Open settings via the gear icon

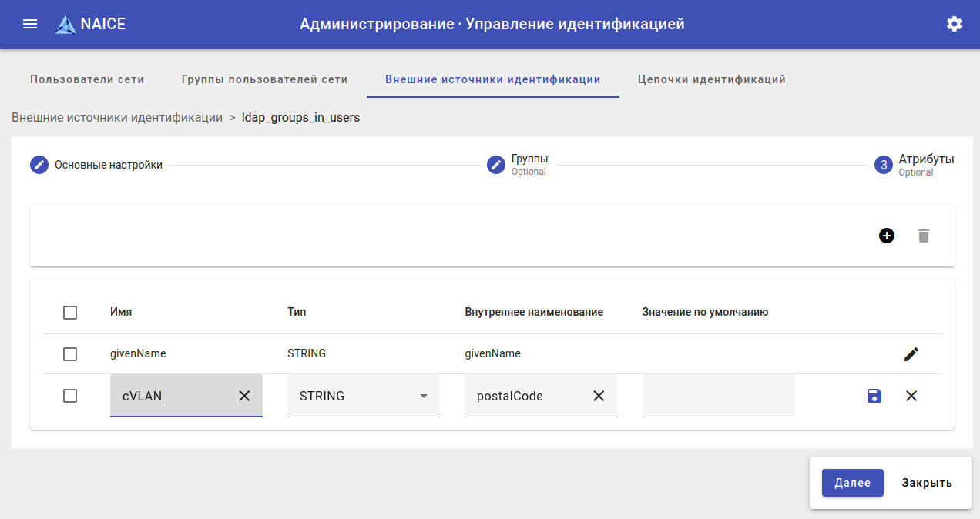[x=955, y=24]
